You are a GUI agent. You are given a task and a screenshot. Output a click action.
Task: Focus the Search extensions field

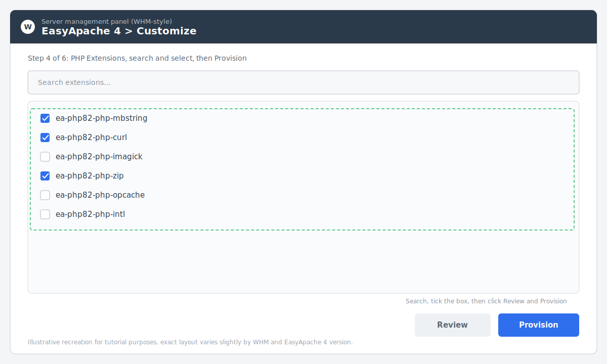tap(303, 82)
